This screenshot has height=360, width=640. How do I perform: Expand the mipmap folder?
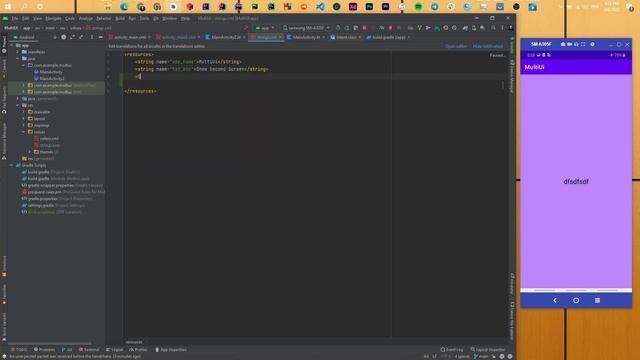coord(24,125)
